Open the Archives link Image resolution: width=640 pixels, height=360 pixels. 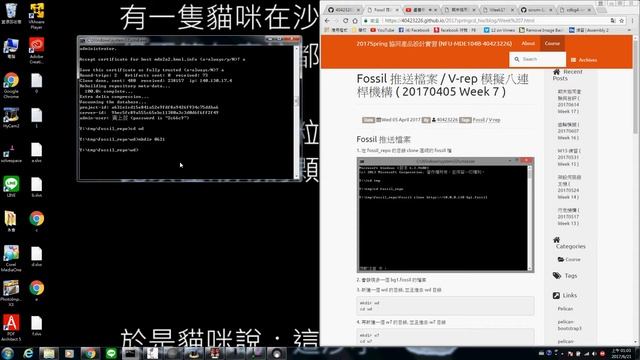point(584,60)
